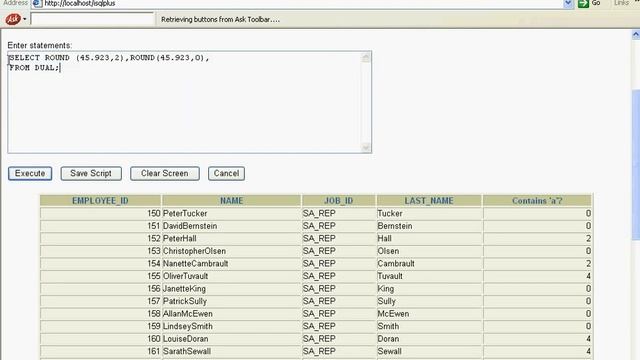Click employee ID 153 cell
This screenshot has width=640, height=360.
[x=100, y=251]
